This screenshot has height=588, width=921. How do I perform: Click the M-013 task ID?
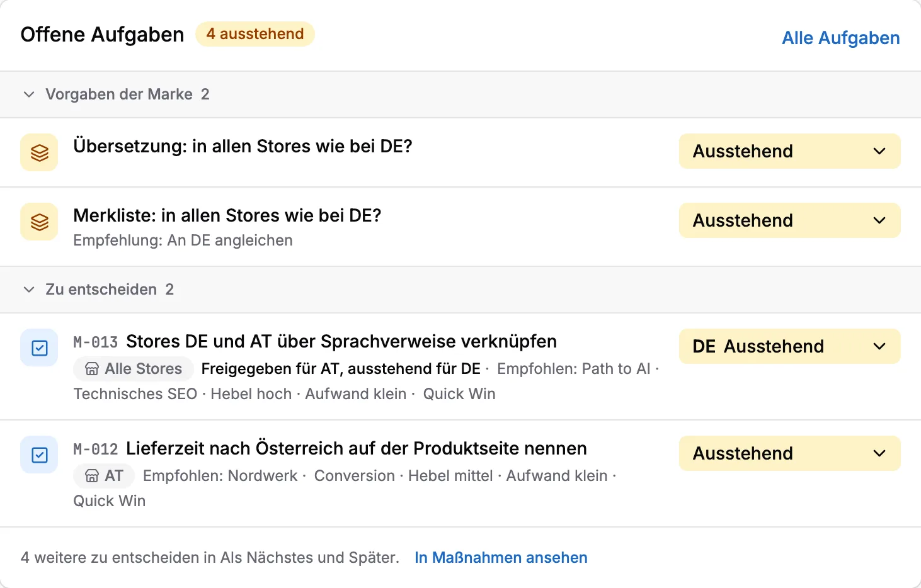pos(96,342)
